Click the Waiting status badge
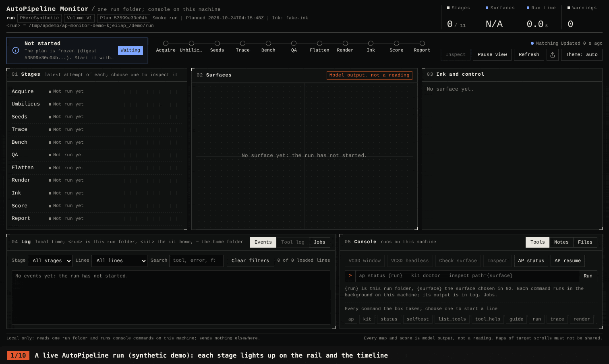The height and width of the screenshot is (364, 609). point(130,50)
